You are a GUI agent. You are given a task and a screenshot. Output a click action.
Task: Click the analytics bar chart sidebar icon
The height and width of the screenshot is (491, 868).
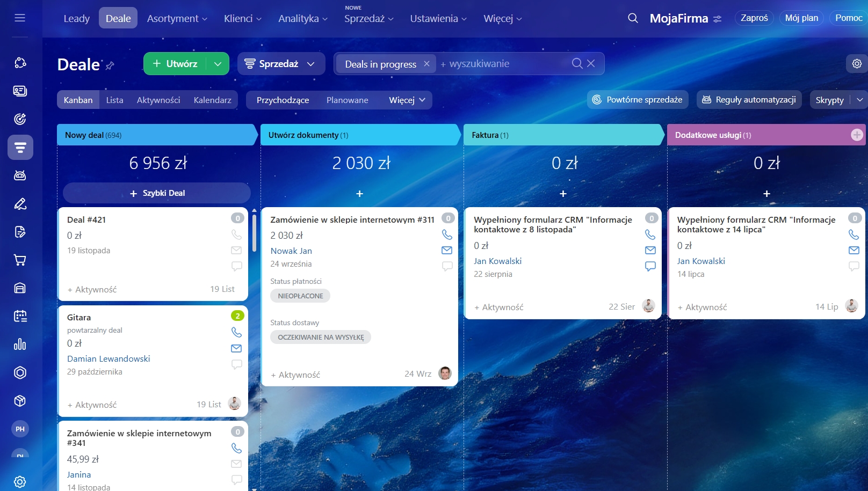click(x=20, y=345)
